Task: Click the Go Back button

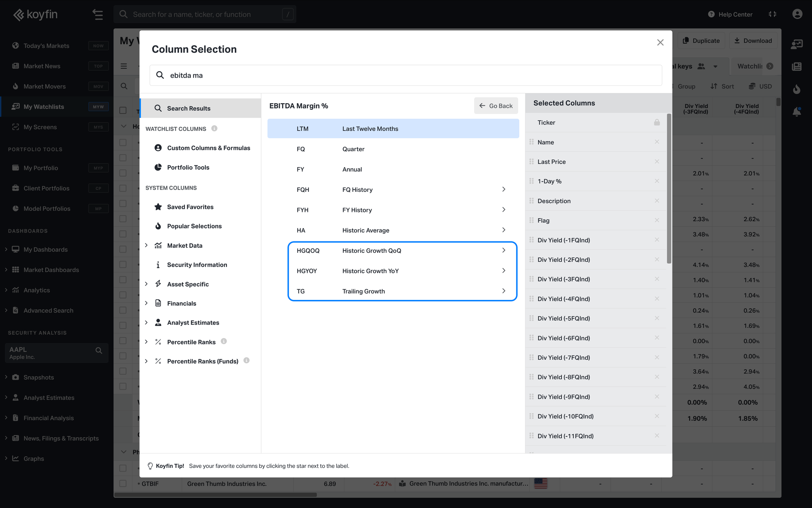Action: (496, 106)
